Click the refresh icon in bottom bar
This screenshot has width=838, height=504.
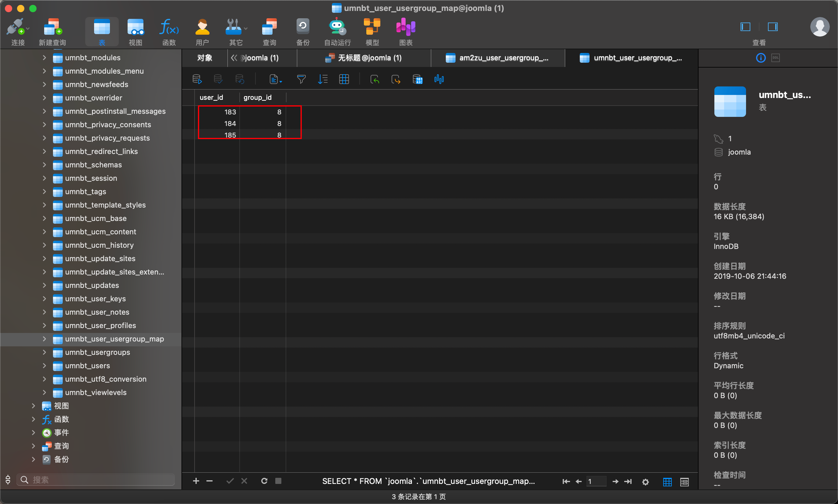point(264,481)
